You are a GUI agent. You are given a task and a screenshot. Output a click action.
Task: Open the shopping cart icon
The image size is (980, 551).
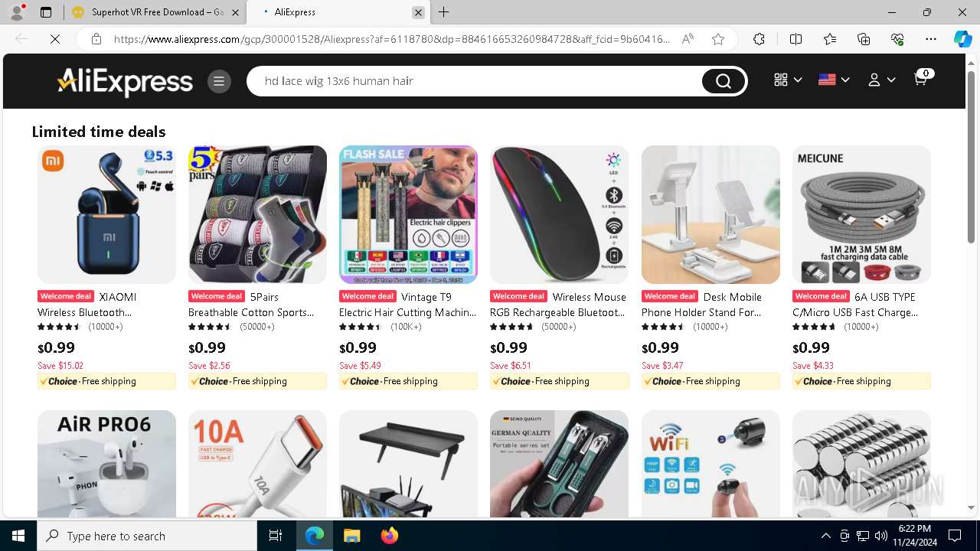923,79
